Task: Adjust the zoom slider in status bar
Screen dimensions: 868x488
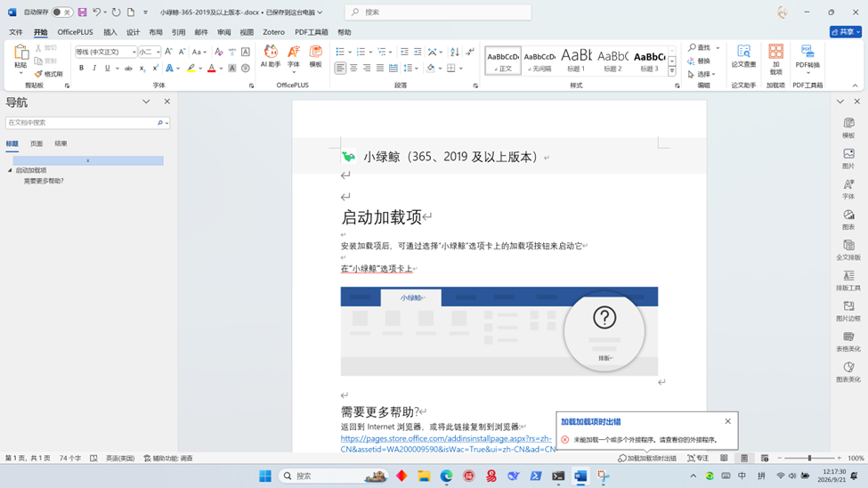Action: click(x=809, y=458)
